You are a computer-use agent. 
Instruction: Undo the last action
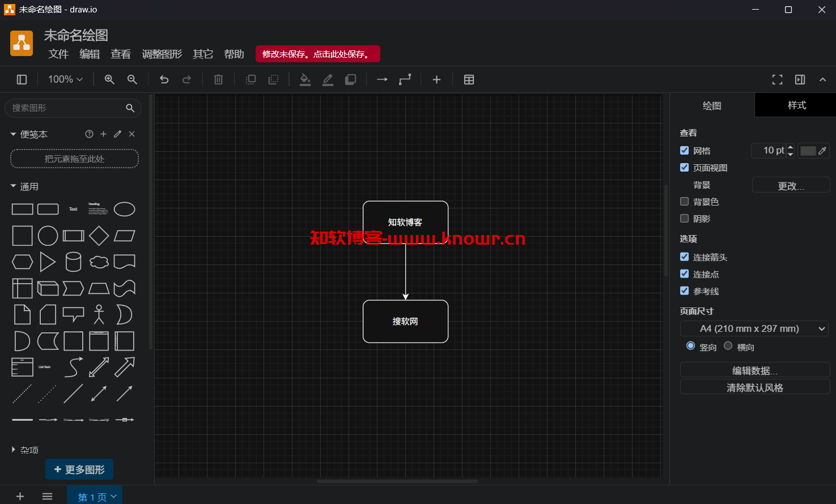pos(164,80)
